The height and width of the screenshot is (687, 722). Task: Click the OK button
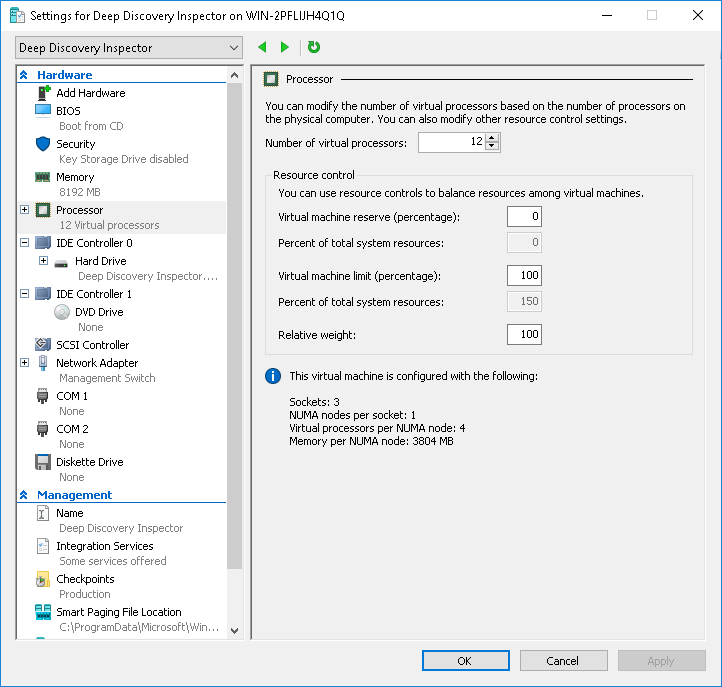pos(465,661)
